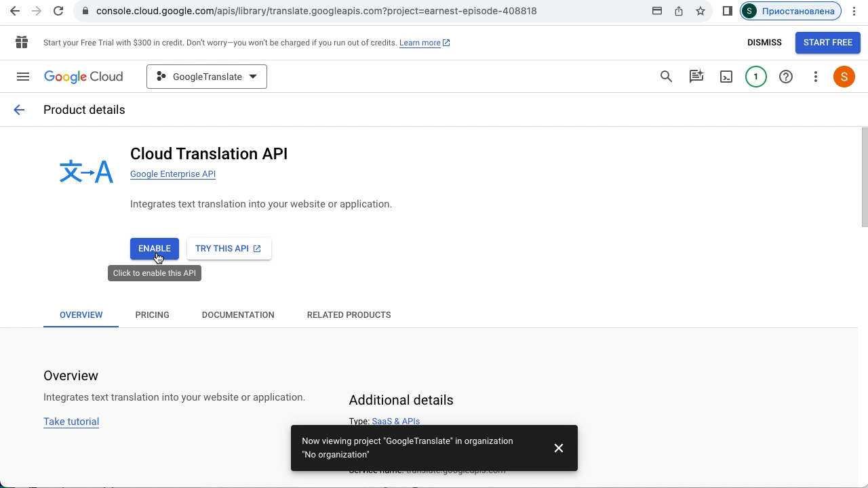This screenshot has height=488, width=868.
Task: Open the three-dot settings menu in console header
Action: [815, 77]
